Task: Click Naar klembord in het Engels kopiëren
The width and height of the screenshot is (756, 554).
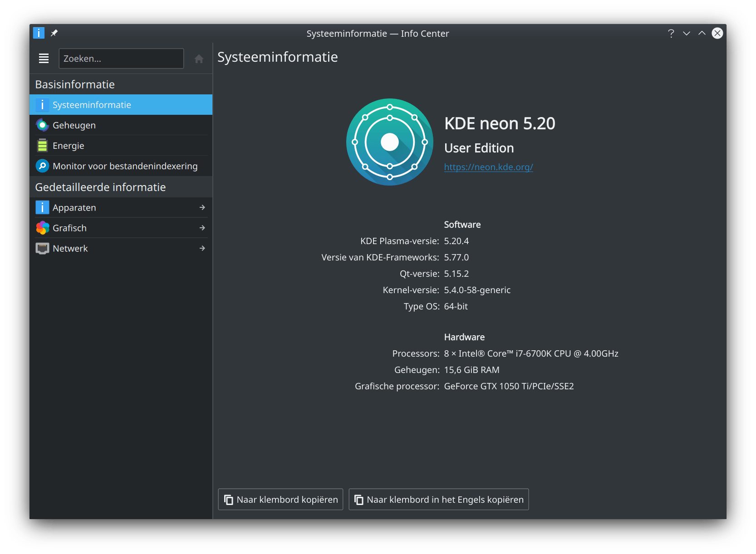Action: click(x=439, y=500)
